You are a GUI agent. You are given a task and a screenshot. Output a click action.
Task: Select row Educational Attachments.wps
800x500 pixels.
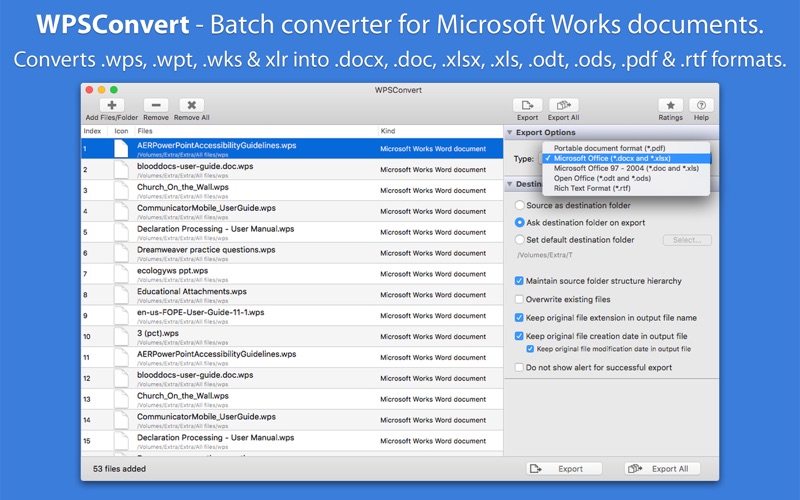pyautogui.click(x=292, y=295)
